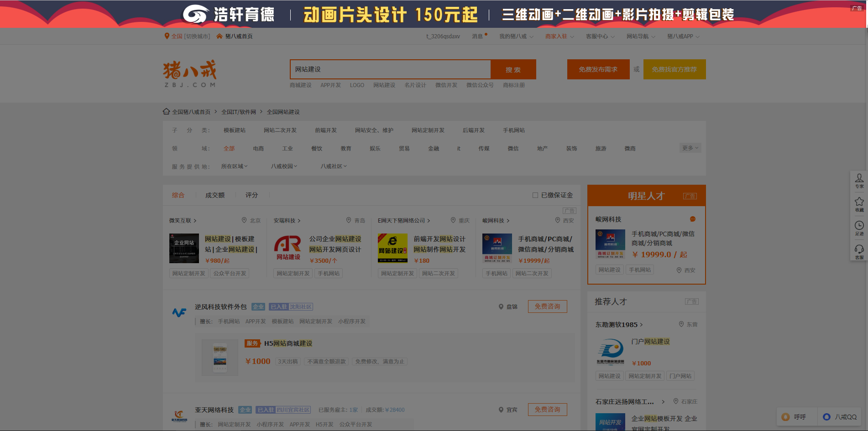Open the 八戒QQ contact icon
This screenshot has width=868, height=431.
(840, 417)
